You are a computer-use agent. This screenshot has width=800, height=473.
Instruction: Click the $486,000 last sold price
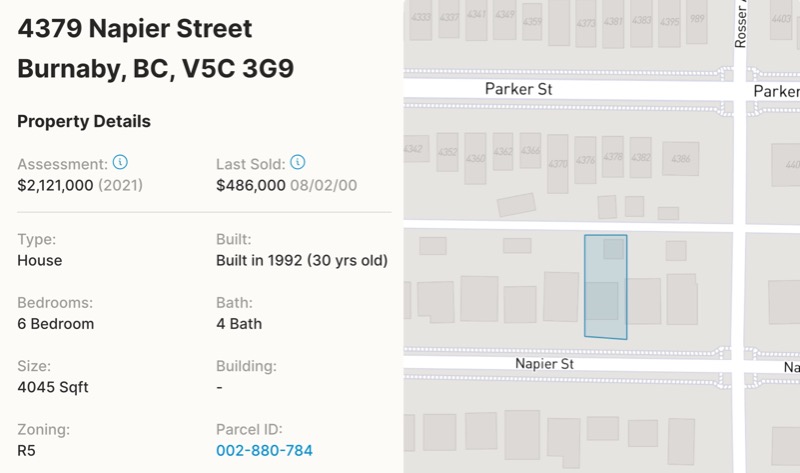tap(251, 185)
